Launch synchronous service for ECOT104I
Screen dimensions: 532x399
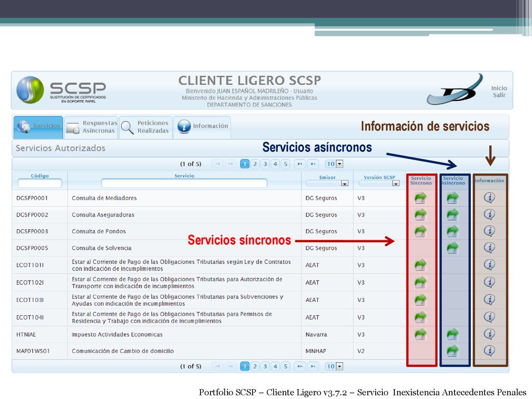[x=420, y=317]
